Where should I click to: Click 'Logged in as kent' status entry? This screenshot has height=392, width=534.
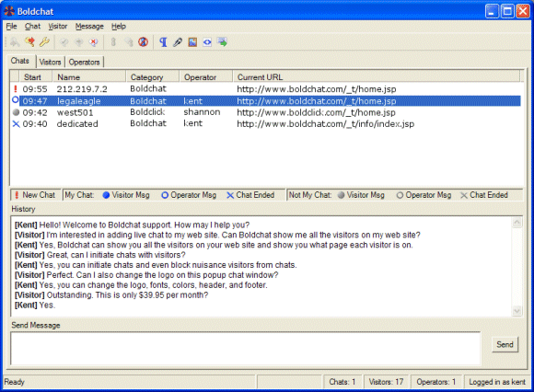pos(497,382)
